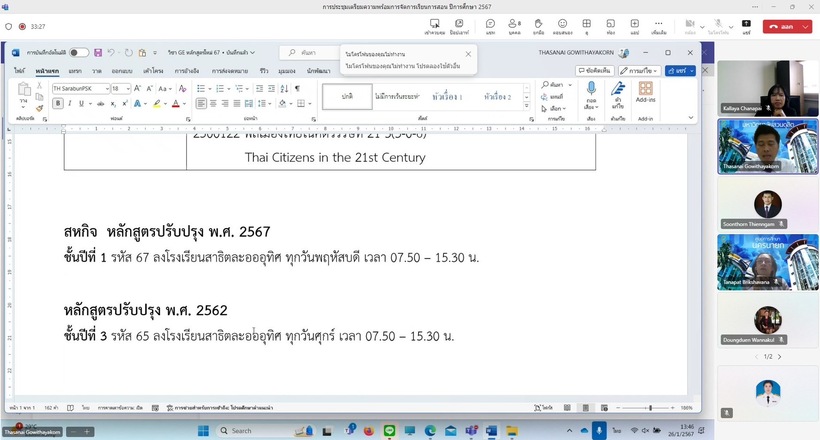Open the Borders dropdown arrow
The height and width of the screenshot is (440, 820).
coord(310,104)
